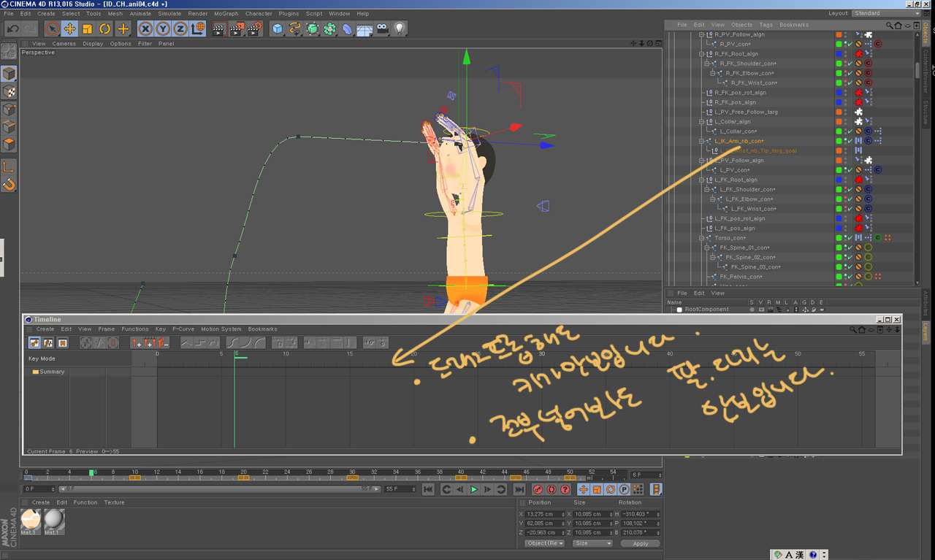Open the spline tools icon
Viewport: 935px width, 560px height.
(x=295, y=29)
